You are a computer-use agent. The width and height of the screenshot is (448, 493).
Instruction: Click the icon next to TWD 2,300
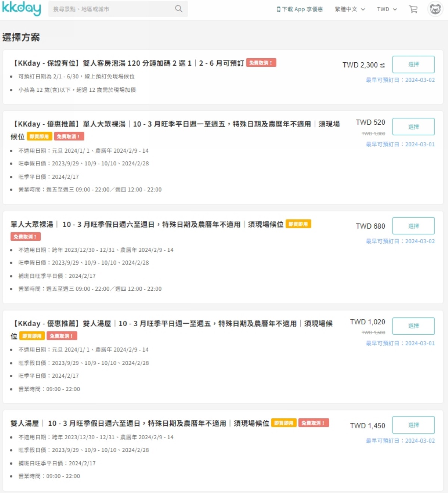382,65
